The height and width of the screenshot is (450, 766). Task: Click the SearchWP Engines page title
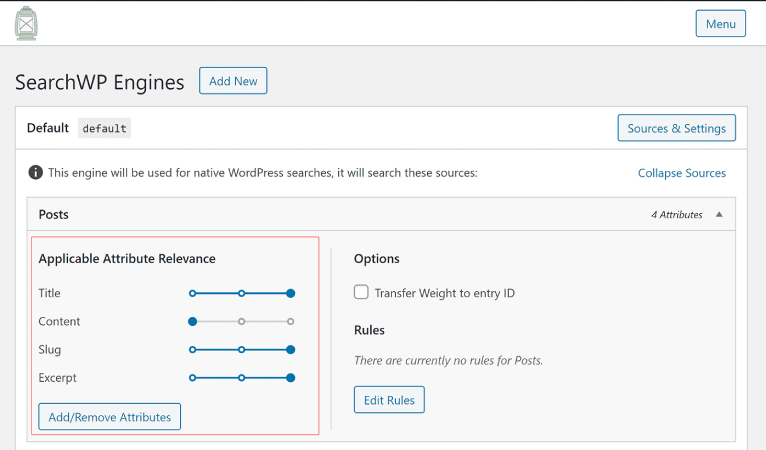pyautogui.click(x=100, y=82)
